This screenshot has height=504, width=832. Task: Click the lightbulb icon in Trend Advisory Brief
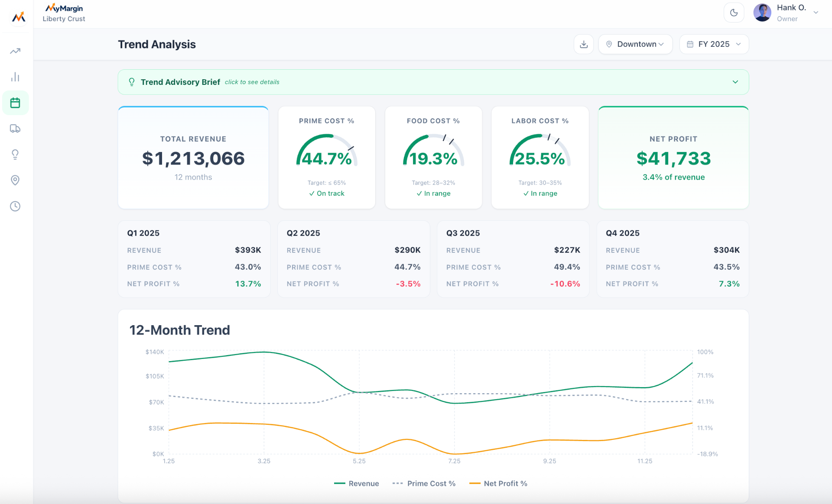[x=132, y=82]
